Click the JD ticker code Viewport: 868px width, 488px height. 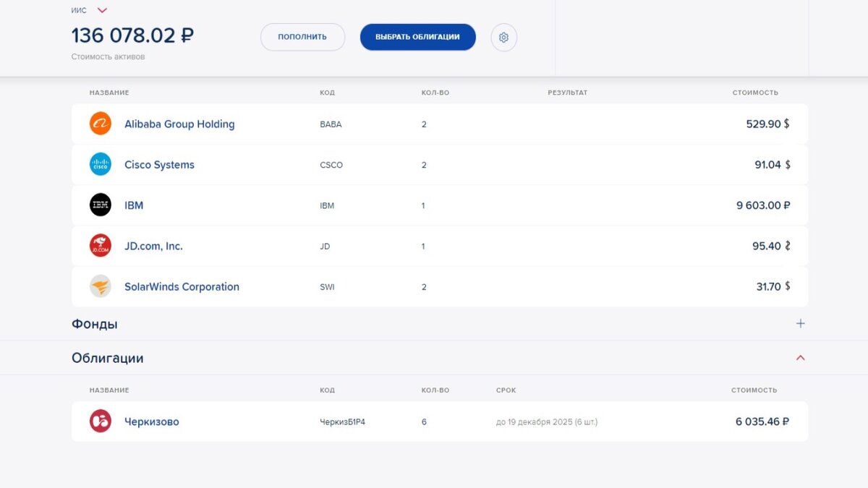[325, 247]
